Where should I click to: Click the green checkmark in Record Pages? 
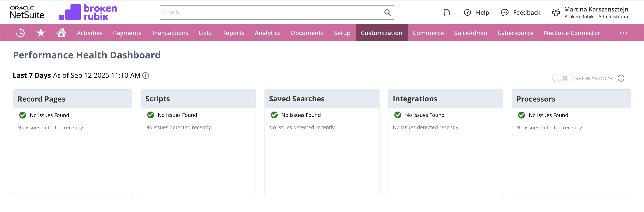(x=23, y=115)
